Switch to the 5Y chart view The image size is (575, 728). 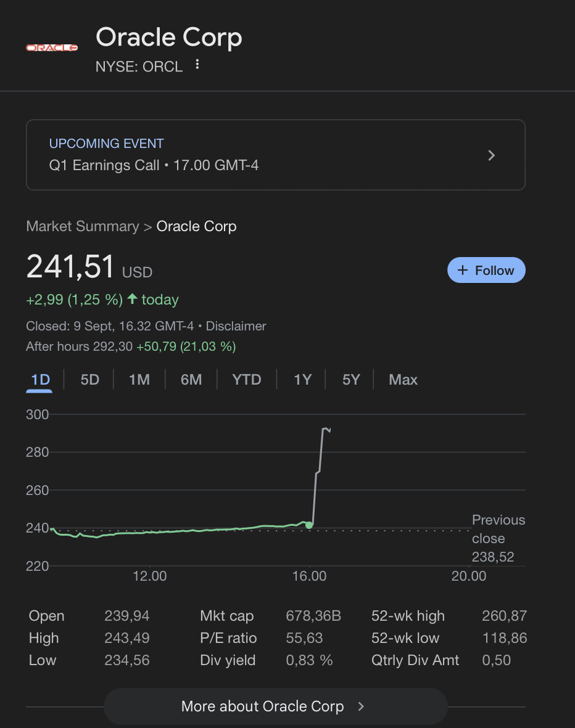tap(350, 380)
